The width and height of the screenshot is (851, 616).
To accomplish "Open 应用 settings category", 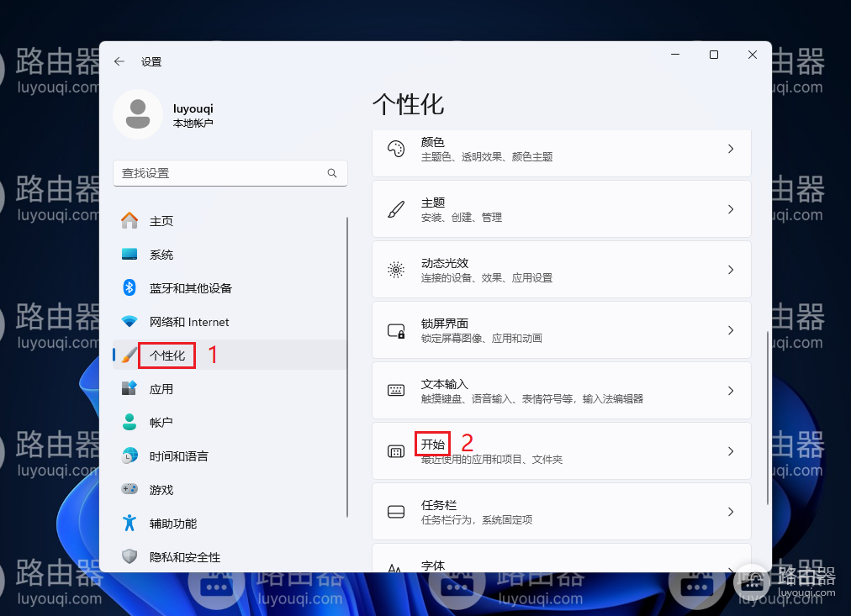I will point(230,389).
